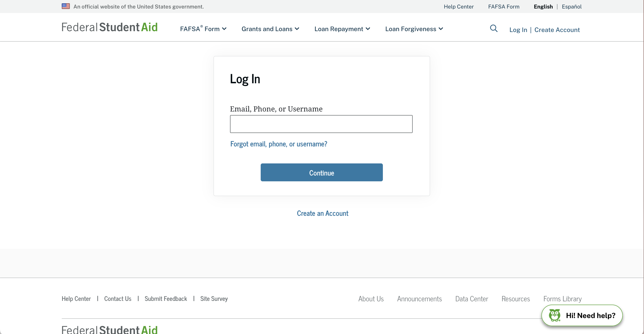This screenshot has height=334, width=644.
Task: Click the Federal Student Aid header logo
Action: (109, 27)
